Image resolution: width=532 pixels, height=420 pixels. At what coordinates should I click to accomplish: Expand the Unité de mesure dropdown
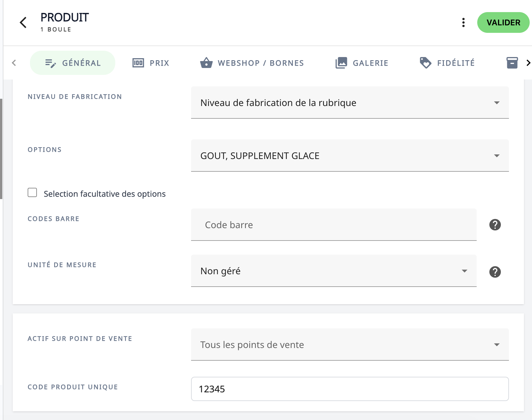[x=333, y=271]
